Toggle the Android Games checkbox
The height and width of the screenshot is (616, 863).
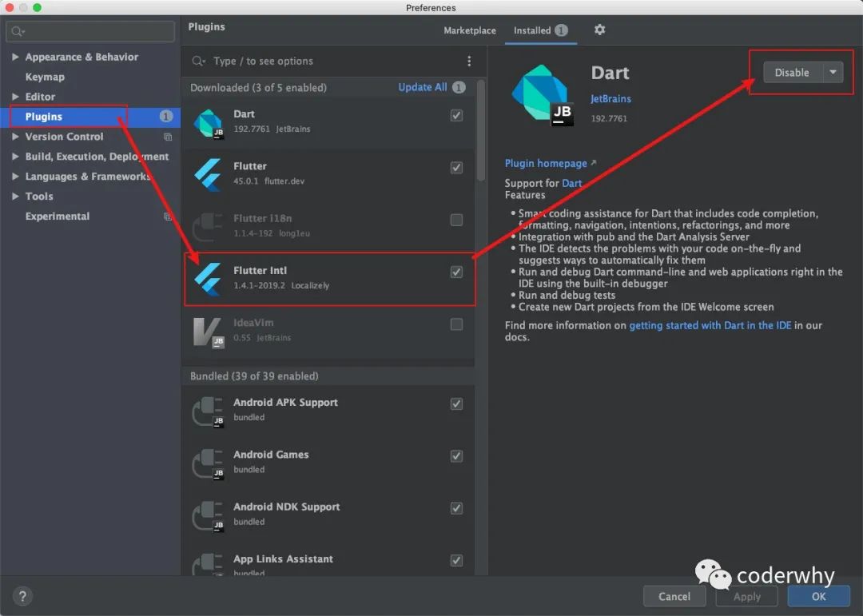coord(456,455)
